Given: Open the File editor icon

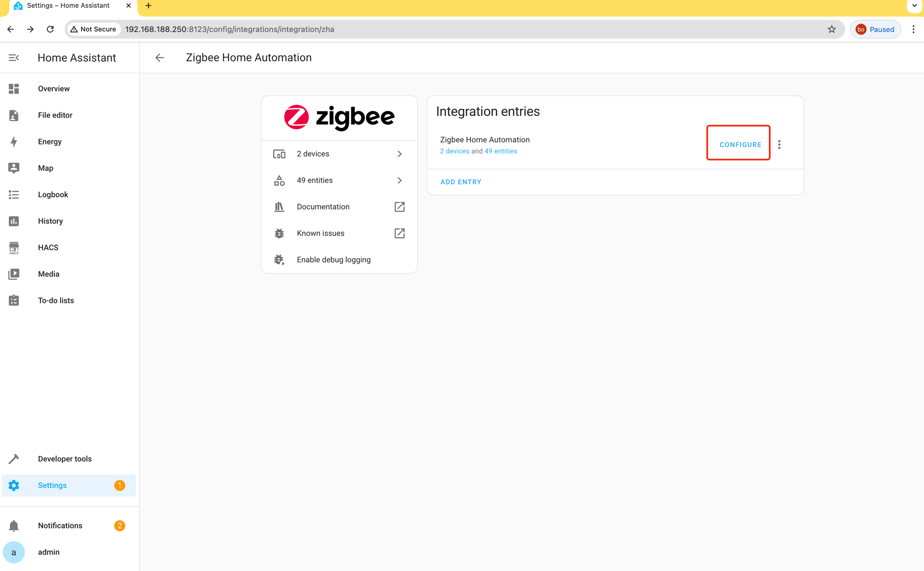Looking at the screenshot, I should click(14, 115).
